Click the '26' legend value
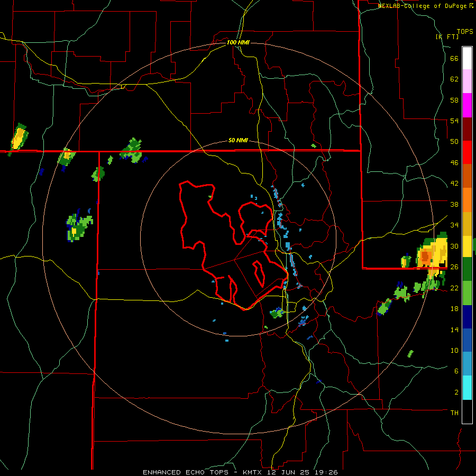Viewport: 476px width, 476px height. (x=454, y=267)
